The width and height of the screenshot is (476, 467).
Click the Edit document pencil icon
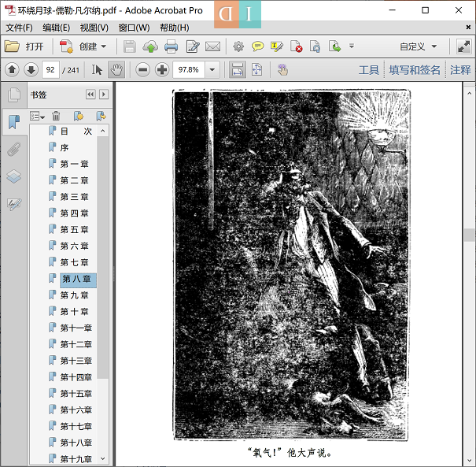click(x=193, y=46)
